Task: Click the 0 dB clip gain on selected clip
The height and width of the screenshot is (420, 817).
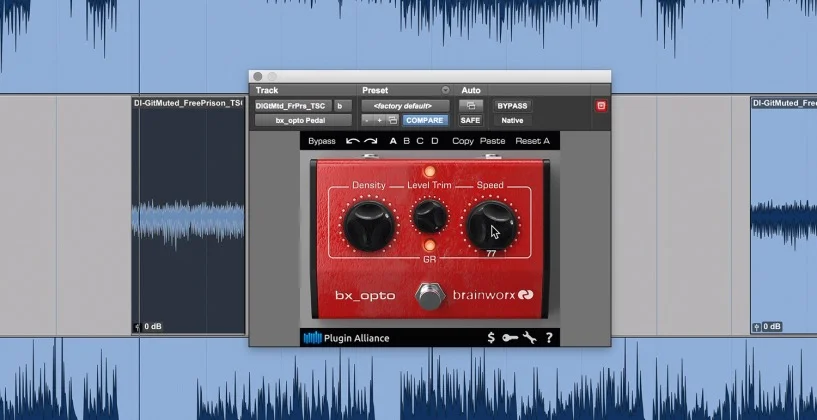Action: point(153,327)
